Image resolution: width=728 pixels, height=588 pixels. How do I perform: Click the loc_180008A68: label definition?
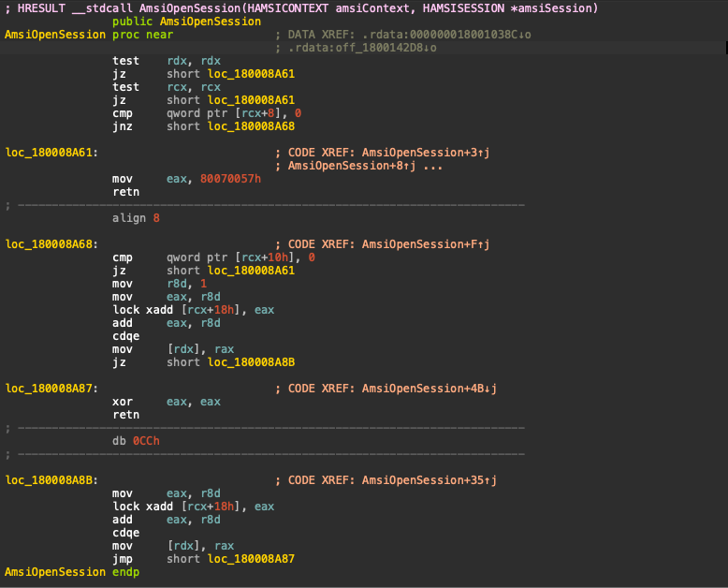(51, 244)
